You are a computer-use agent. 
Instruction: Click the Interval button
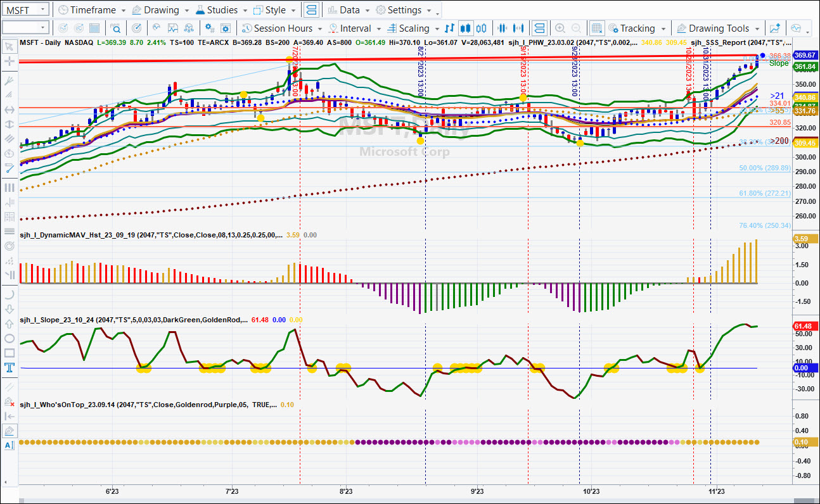pyautogui.click(x=350, y=28)
